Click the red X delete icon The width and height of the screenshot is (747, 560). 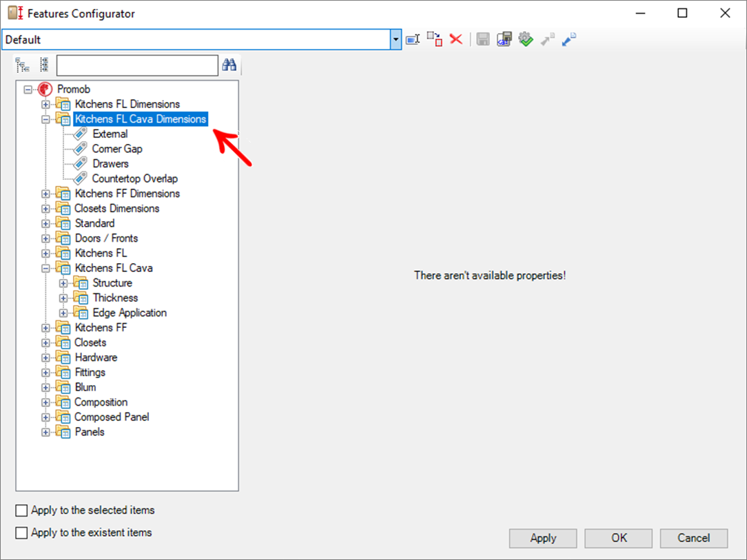456,39
